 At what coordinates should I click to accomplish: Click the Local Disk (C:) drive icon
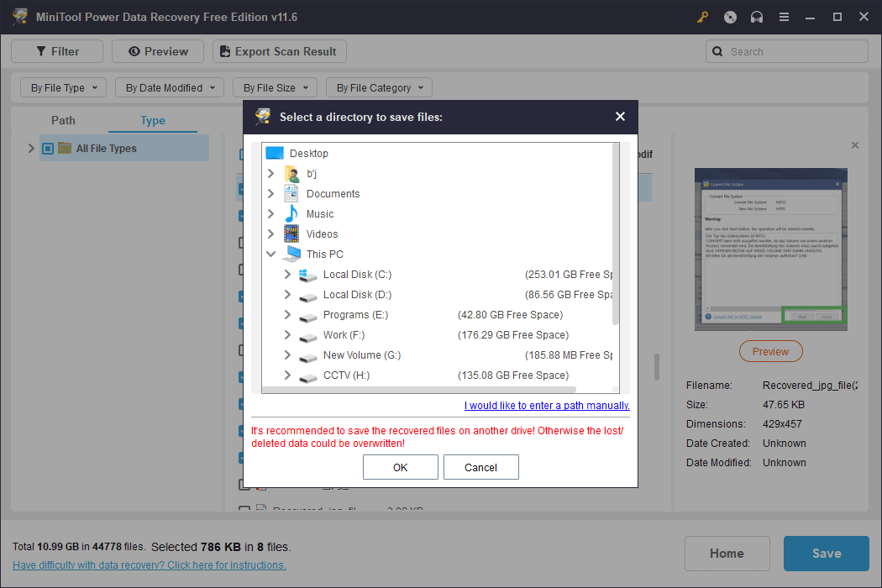click(x=307, y=275)
